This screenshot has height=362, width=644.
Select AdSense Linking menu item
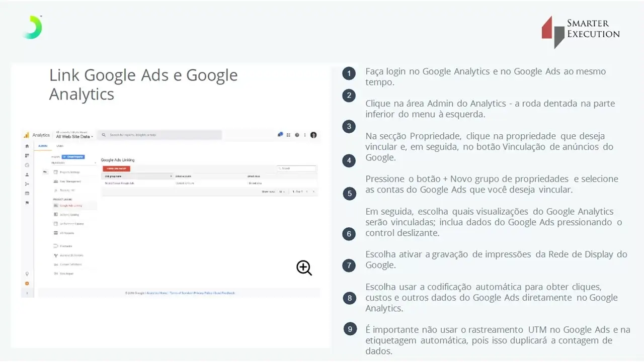[66, 215]
